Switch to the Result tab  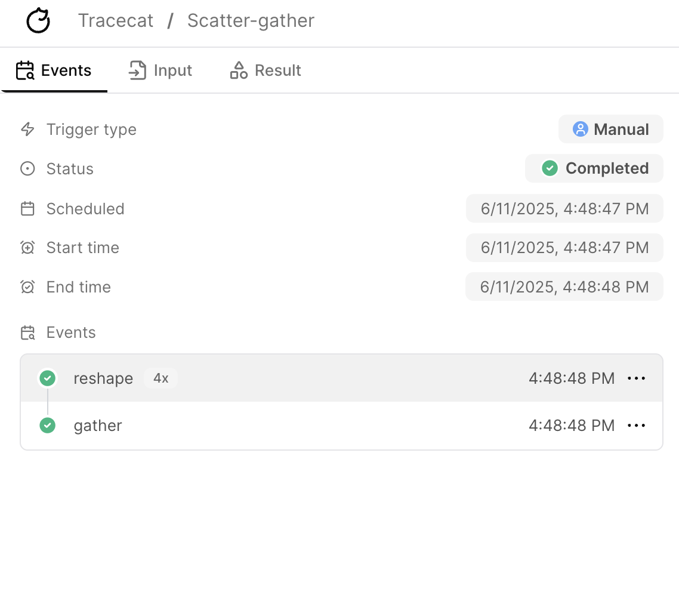[266, 70]
